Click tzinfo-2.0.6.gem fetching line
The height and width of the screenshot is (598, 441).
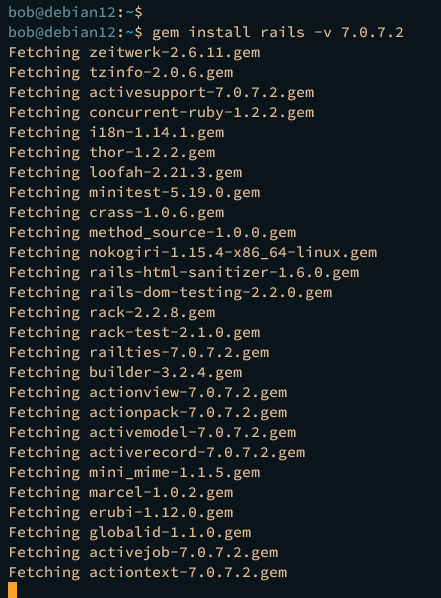[121, 72]
